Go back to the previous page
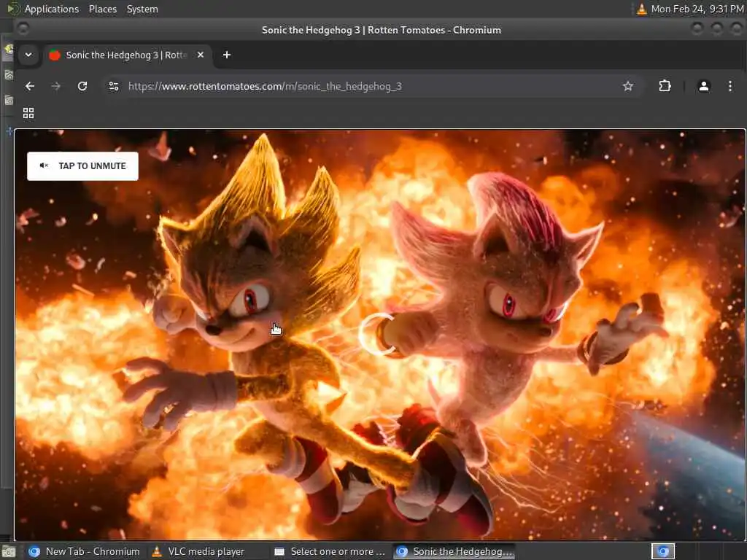 [x=29, y=86]
